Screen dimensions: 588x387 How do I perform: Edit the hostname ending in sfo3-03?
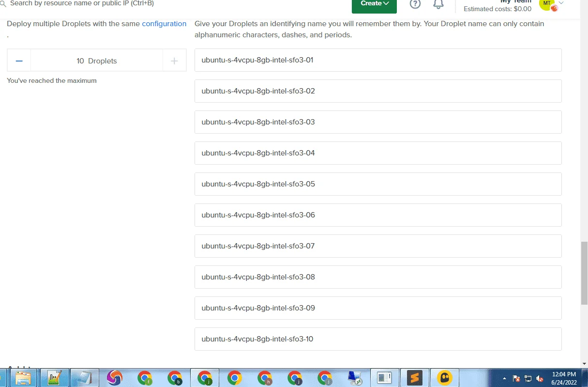point(378,122)
